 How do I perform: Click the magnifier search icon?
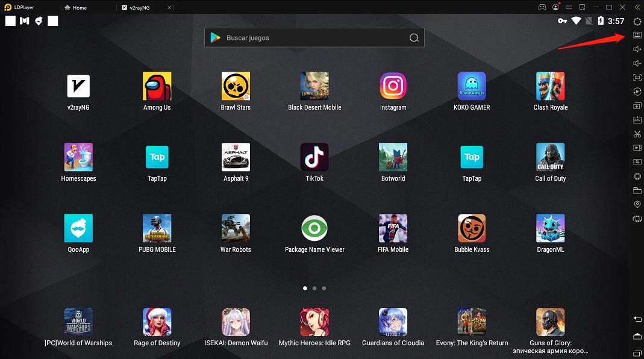[414, 38]
